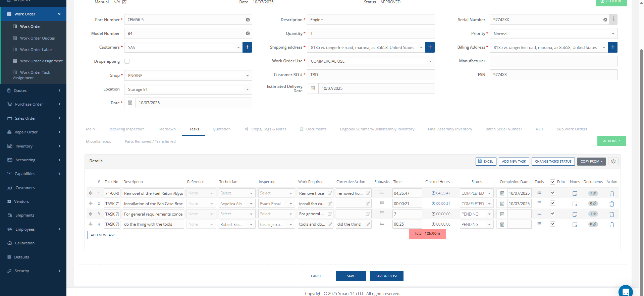This screenshot has width=644, height=296.
Task: Enable the Dropshipping checkbox
Action: pyautogui.click(x=127, y=61)
